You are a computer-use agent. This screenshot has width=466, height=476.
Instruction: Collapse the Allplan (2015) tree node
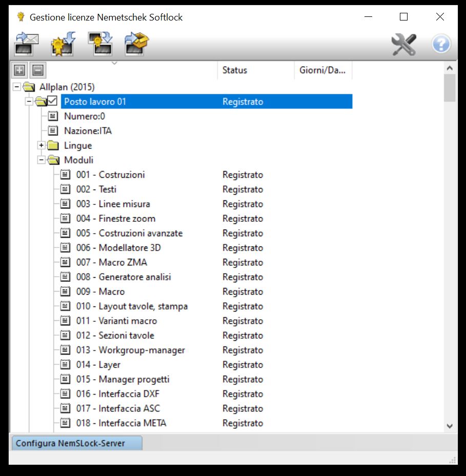pos(17,87)
